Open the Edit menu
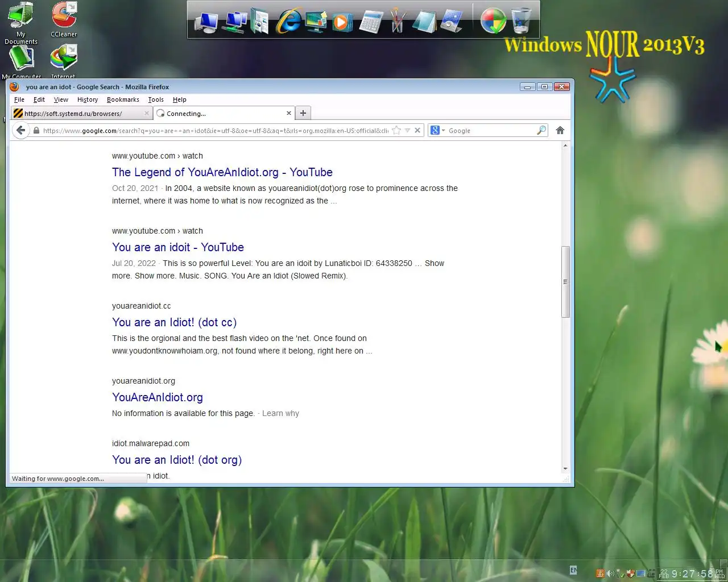The height and width of the screenshot is (582, 728). click(x=39, y=99)
